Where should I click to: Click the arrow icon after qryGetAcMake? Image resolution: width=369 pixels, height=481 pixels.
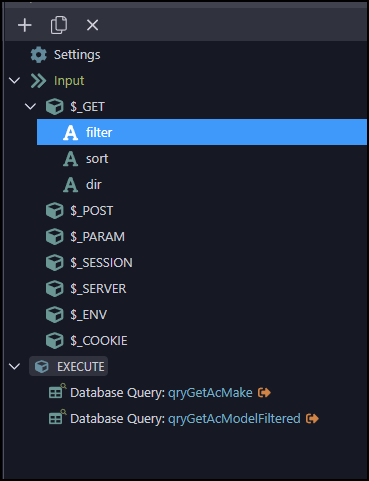coord(264,393)
